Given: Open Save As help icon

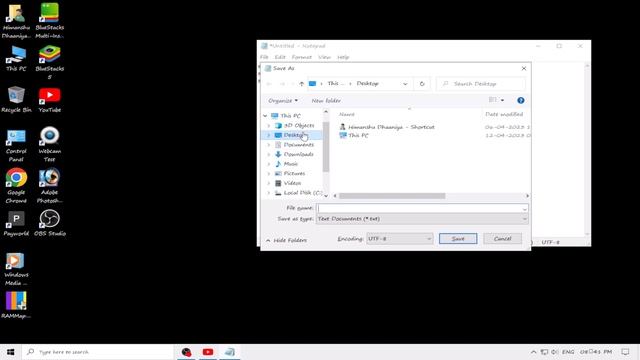Looking at the screenshot, I should click(520, 100).
